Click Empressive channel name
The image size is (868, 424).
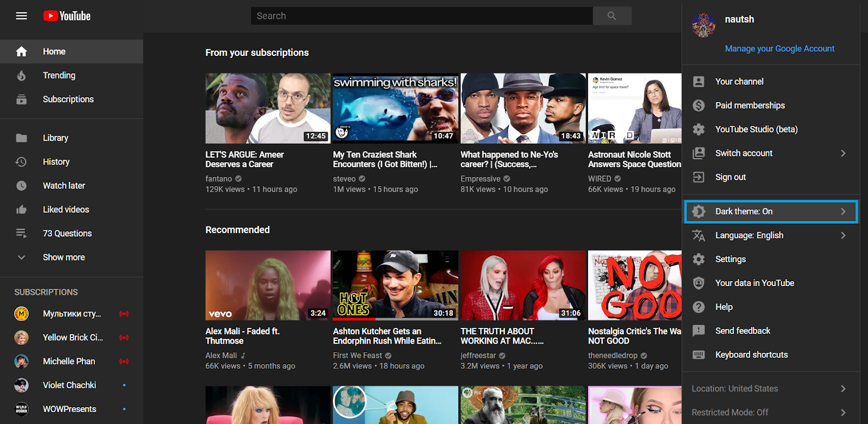click(x=481, y=179)
